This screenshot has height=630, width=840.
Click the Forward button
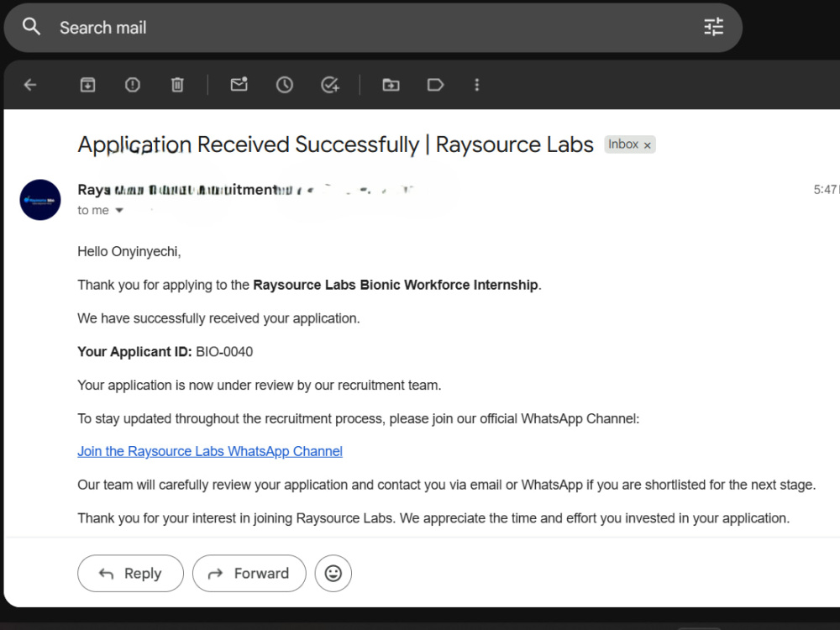pos(249,573)
